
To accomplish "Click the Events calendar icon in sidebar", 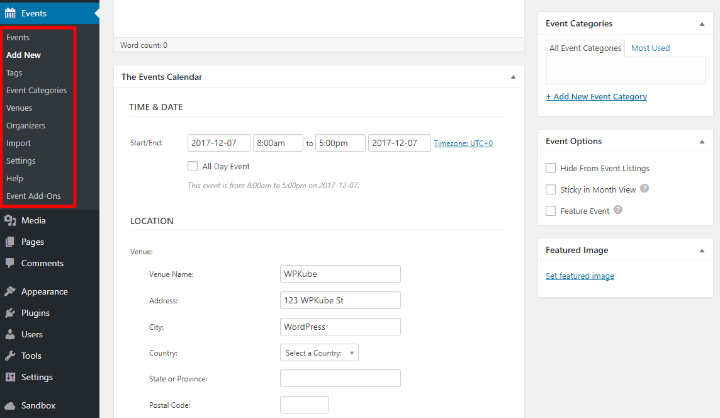I will [10, 13].
